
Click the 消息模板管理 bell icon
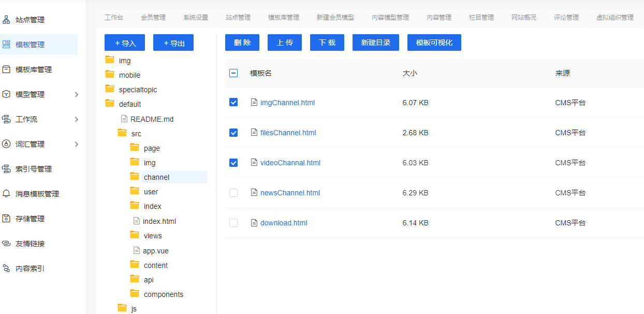tap(6, 194)
